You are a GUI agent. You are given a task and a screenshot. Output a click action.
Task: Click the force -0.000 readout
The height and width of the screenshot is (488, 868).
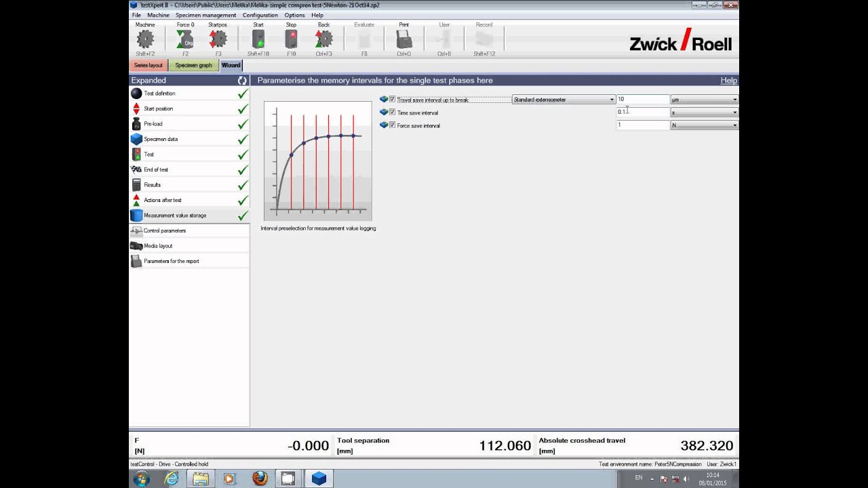point(308,446)
